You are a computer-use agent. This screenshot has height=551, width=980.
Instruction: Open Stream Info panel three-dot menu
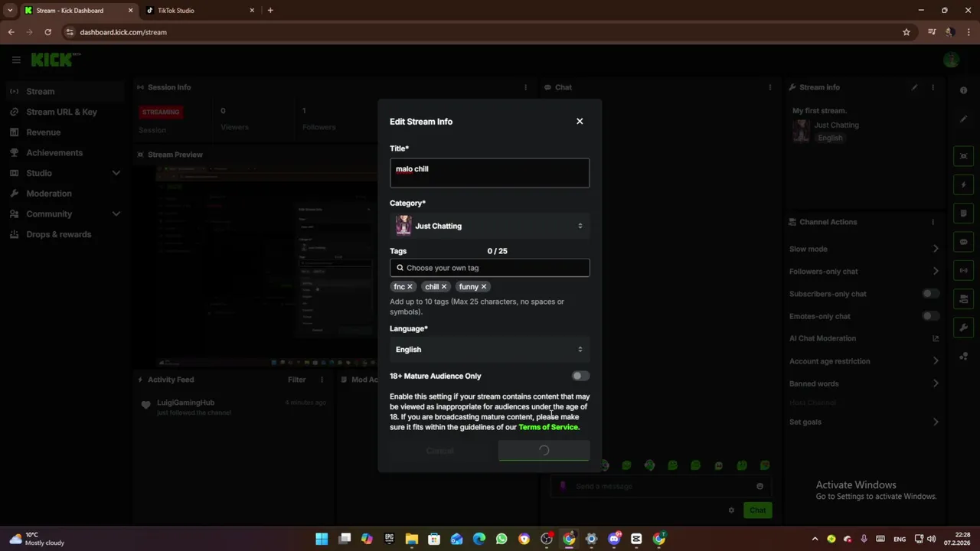(933, 87)
